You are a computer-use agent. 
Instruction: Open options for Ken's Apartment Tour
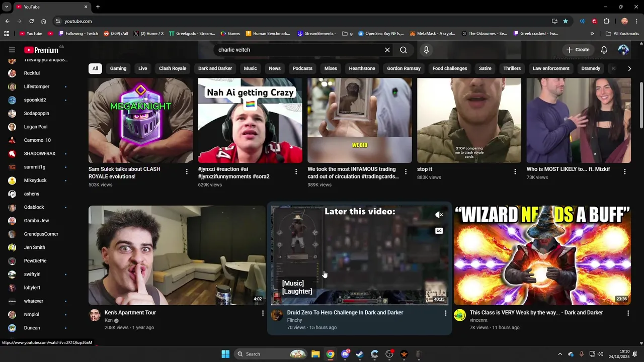tap(263, 313)
